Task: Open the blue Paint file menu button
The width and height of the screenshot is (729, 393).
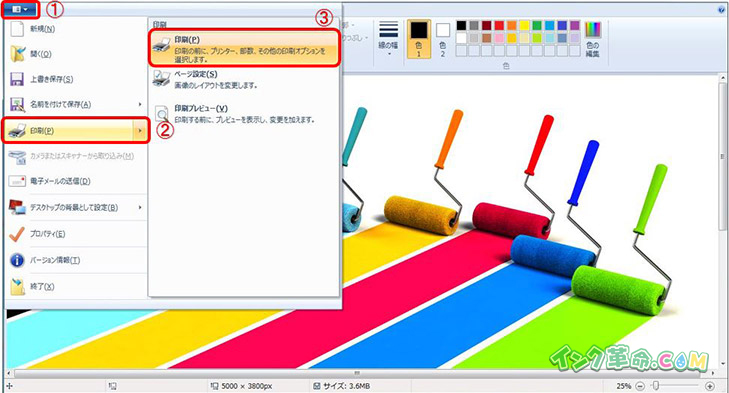Action: click(x=20, y=9)
